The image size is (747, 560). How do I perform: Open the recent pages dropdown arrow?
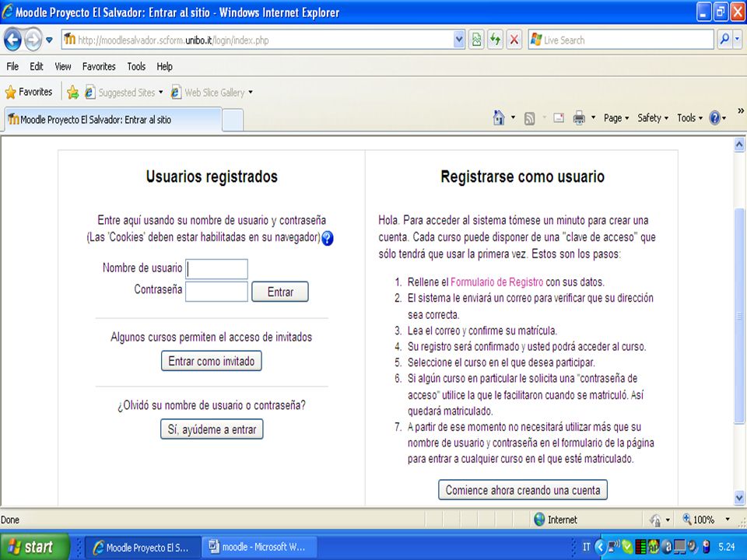[49, 40]
